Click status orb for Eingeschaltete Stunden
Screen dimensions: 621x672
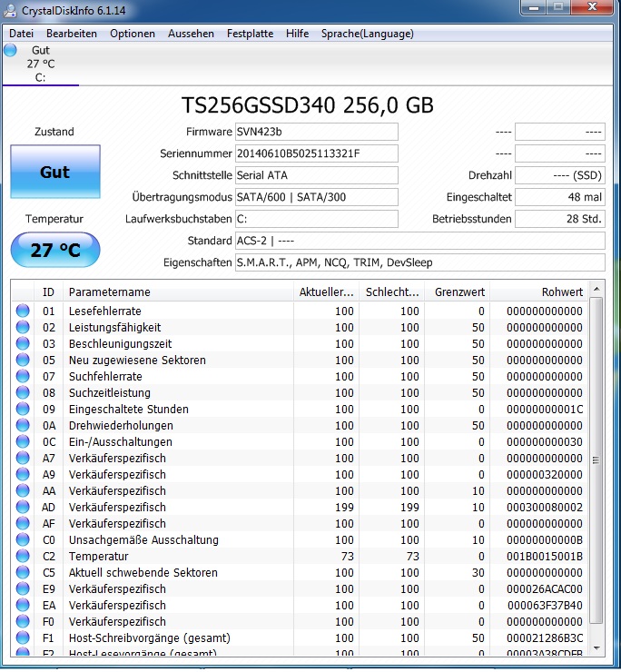pyautogui.click(x=23, y=409)
